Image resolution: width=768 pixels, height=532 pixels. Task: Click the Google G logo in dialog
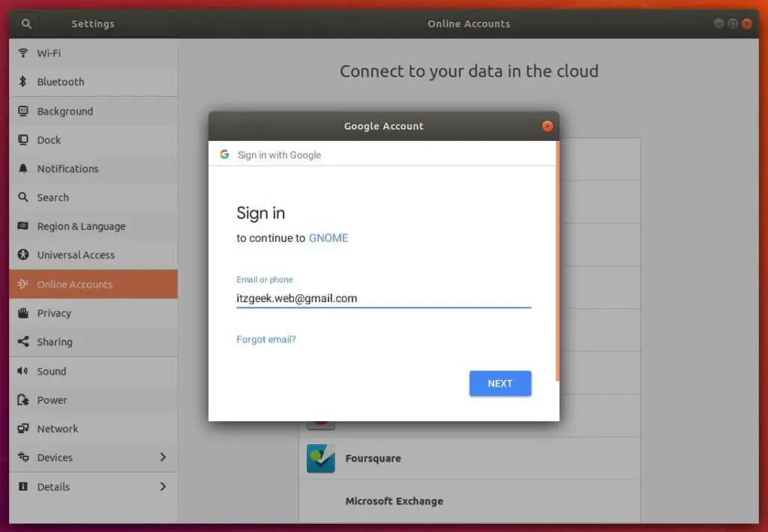point(224,154)
